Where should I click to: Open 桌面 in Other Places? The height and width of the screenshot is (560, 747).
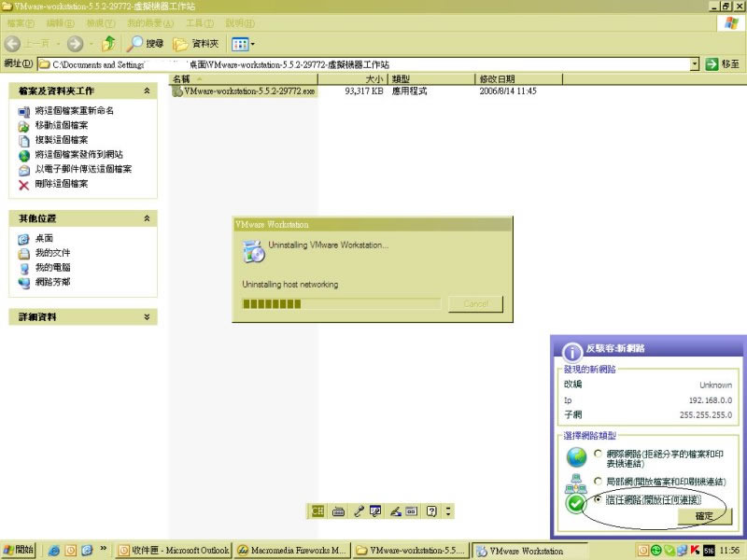tap(44, 238)
